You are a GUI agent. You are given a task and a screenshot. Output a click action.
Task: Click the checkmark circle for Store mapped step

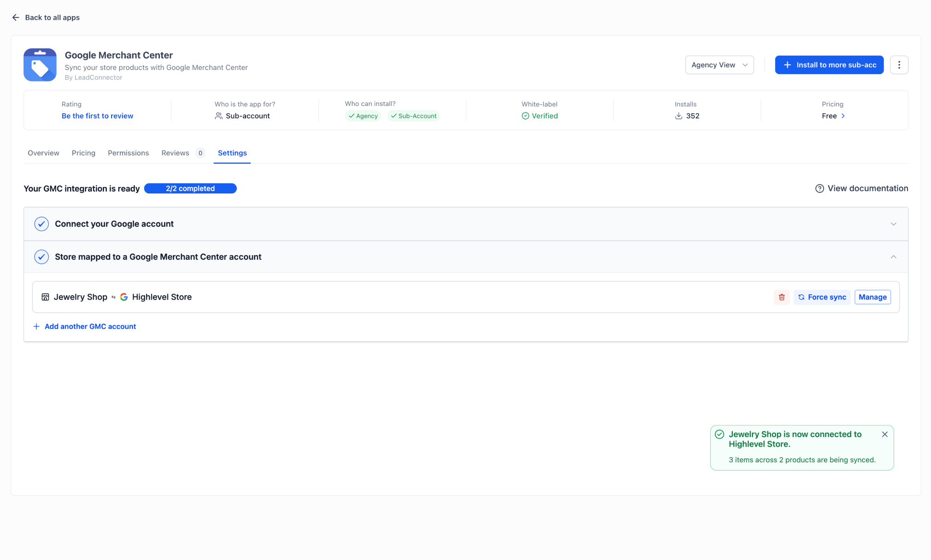pos(41,257)
